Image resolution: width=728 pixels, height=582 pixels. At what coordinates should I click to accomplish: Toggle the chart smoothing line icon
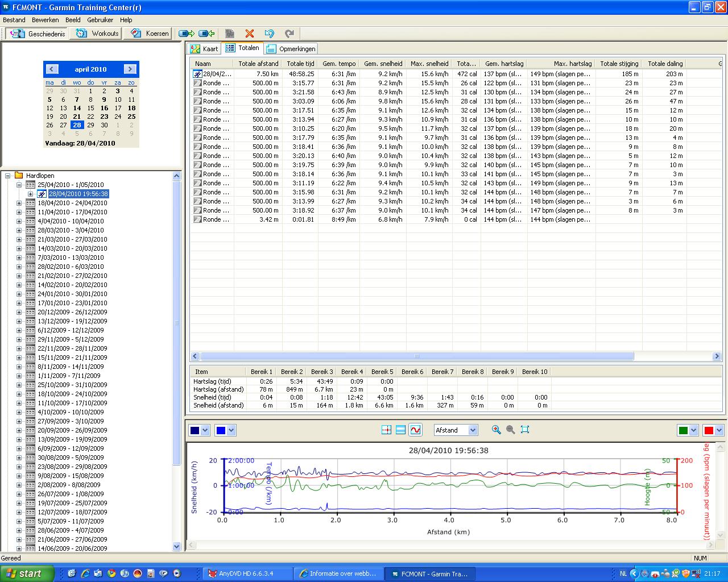(416, 430)
